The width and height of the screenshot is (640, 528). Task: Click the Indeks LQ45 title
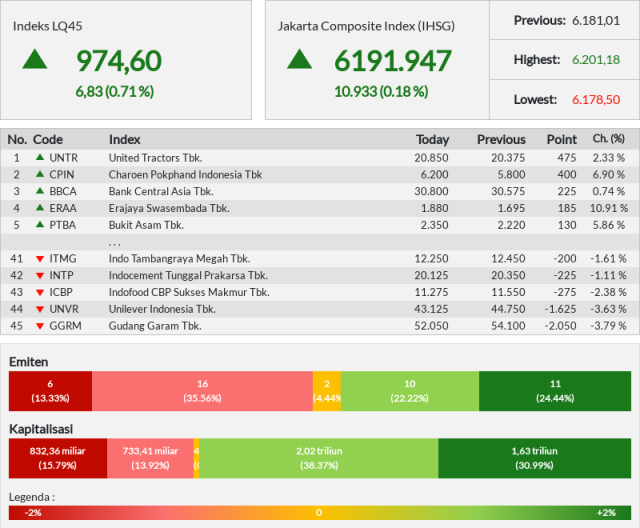coord(48,26)
